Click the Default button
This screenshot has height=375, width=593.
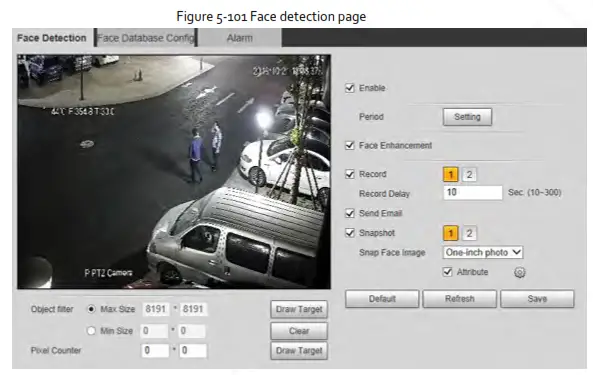(x=382, y=299)
